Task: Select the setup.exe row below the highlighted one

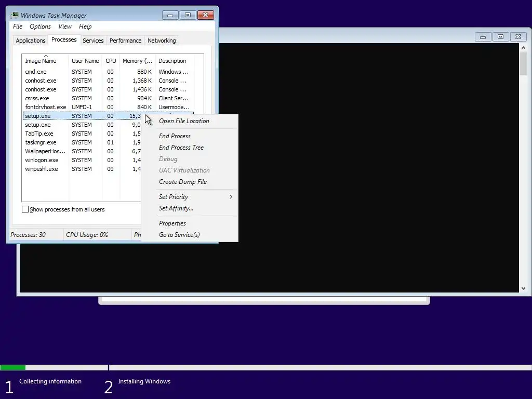Action: (82, 125)
